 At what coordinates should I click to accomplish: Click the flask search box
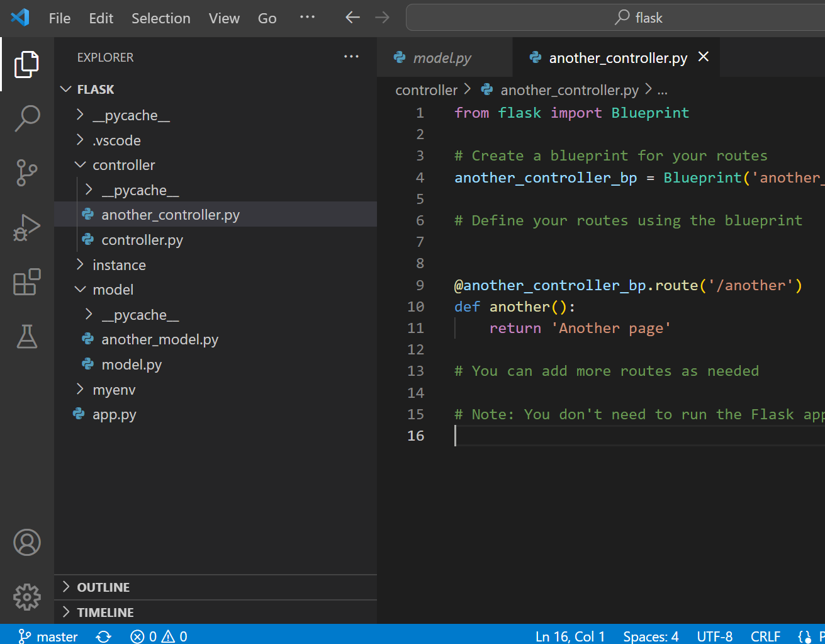[637, 17]
